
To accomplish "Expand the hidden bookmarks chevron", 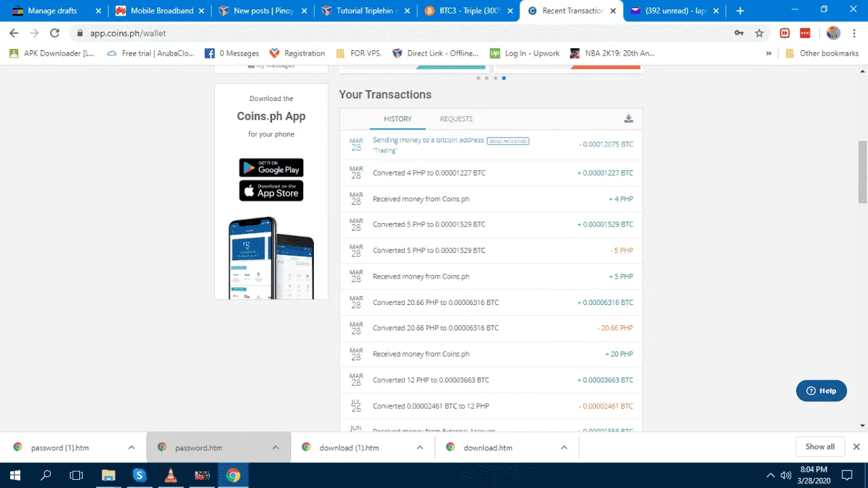I will click(x=768, y=53).
